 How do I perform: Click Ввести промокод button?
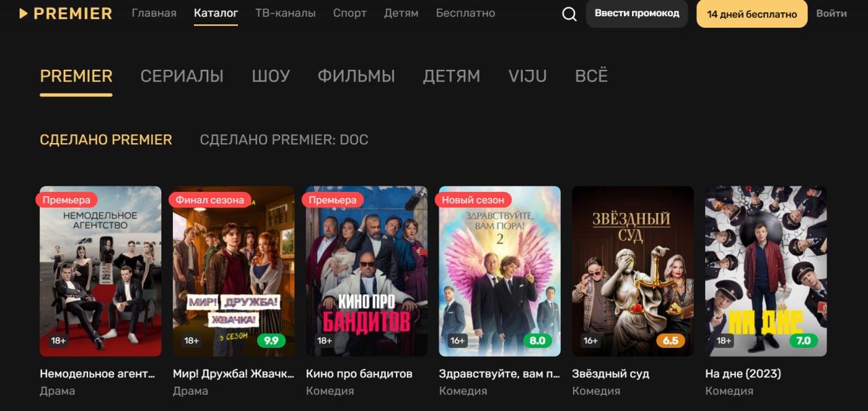click(x=637, y=14)
